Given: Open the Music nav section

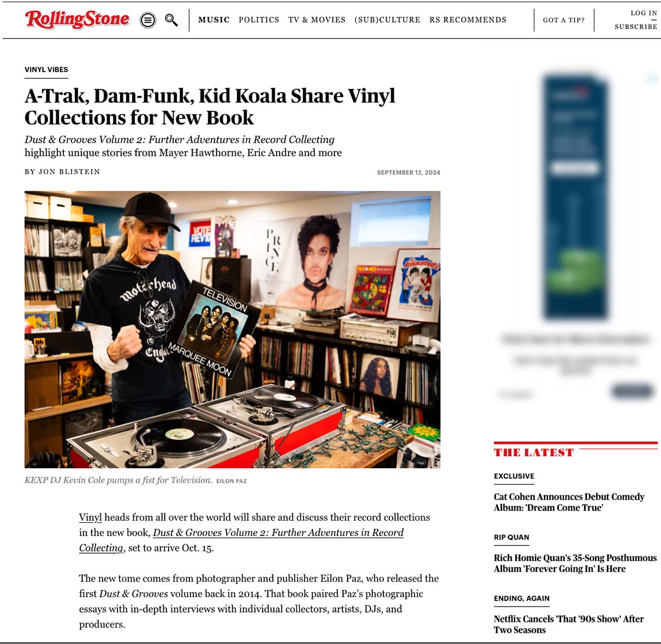Looking at the screenshot, I should click(x=214, y=20).
